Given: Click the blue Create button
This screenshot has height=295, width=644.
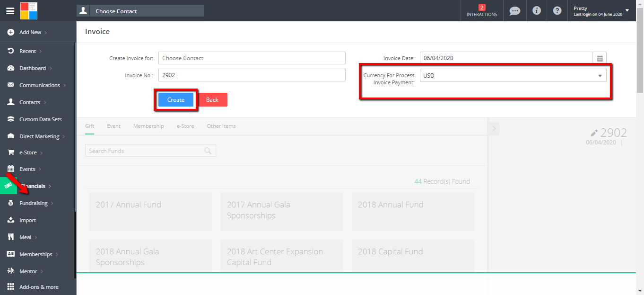Looking at the screenshot, I should tap(176, 100).
